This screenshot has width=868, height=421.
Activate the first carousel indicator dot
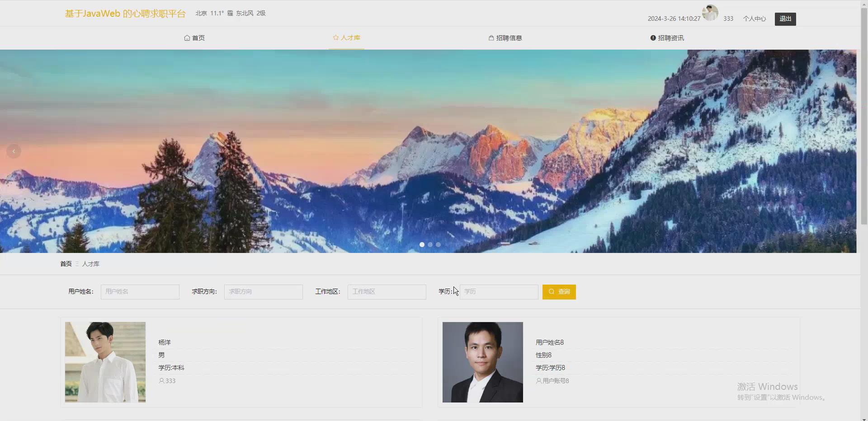pyautogui.click(x=422, y=244)
